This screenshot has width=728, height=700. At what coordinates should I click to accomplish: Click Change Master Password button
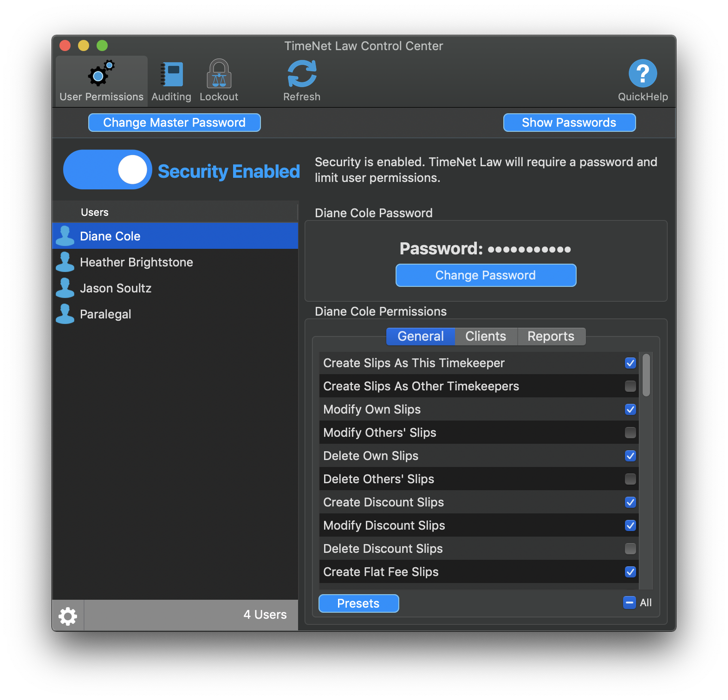175,123
